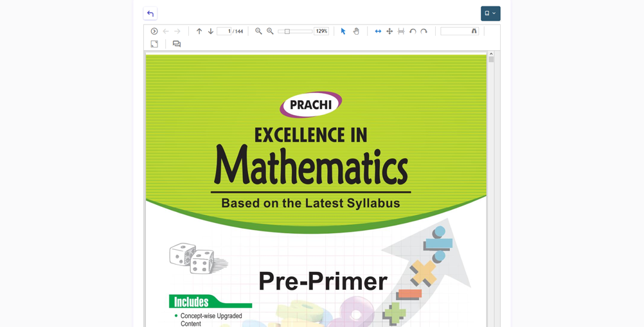Go to next view with right arrow
This screenshot has height=327, width=644.
(x=177, y=31)
